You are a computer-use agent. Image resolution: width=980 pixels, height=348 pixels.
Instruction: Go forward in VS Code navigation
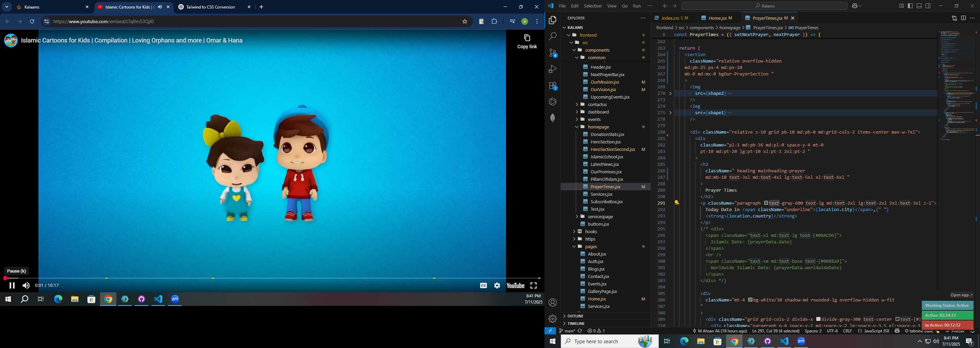pos(674,6)
